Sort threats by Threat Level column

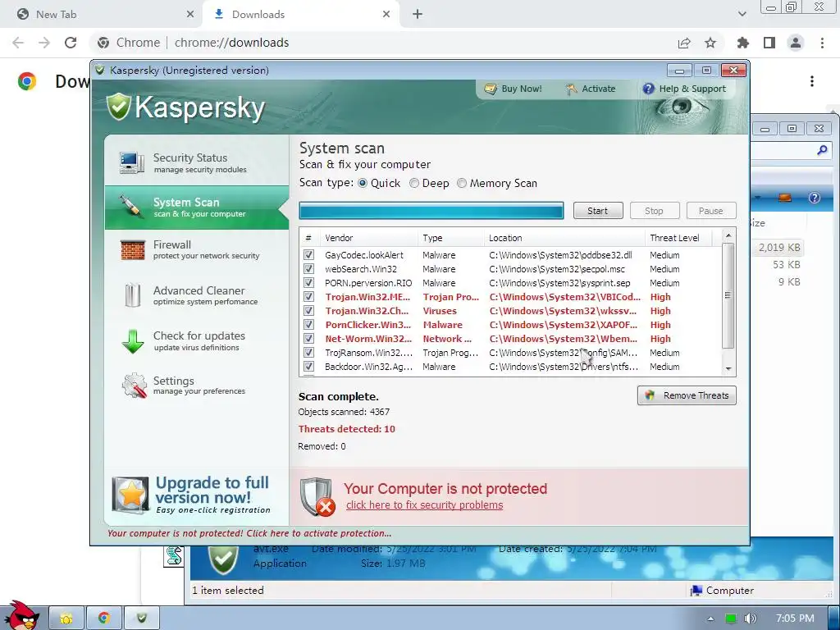tap(679, 238)
